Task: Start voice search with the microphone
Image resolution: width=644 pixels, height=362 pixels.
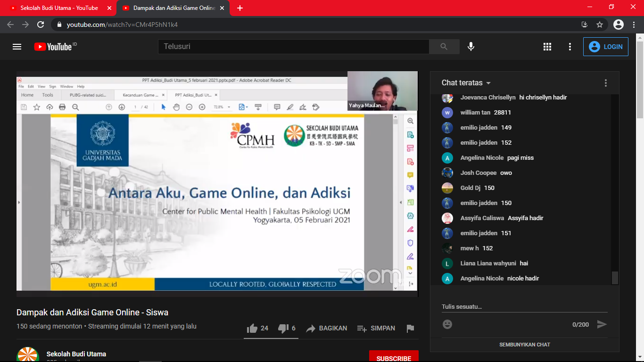Action: 471,47
